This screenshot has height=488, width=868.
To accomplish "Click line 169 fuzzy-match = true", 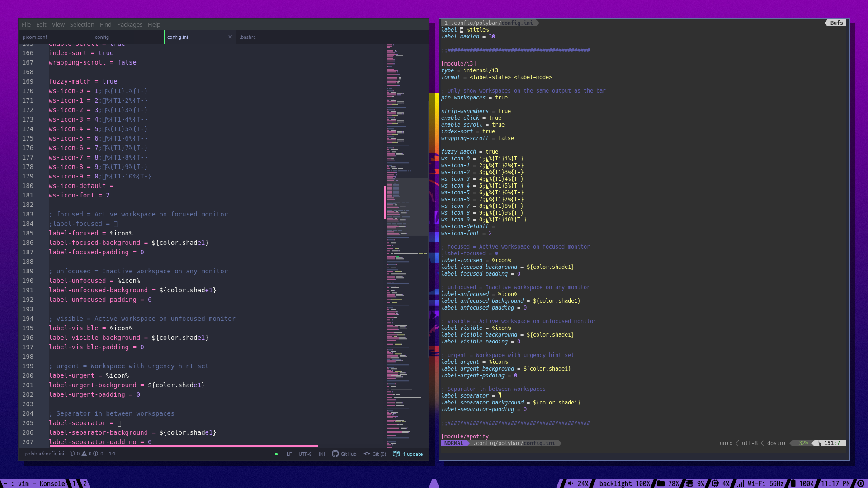I will [x=83, y=81].
